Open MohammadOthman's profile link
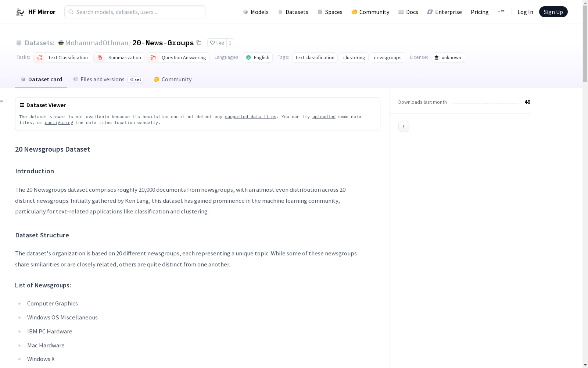The height and width of the screenshot is (368, 588). [97, 43]
